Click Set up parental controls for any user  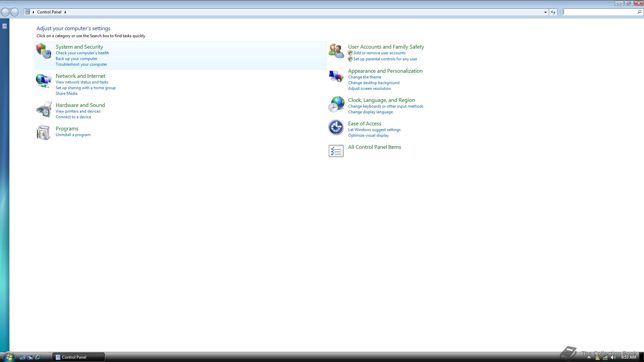coord(385,59)
